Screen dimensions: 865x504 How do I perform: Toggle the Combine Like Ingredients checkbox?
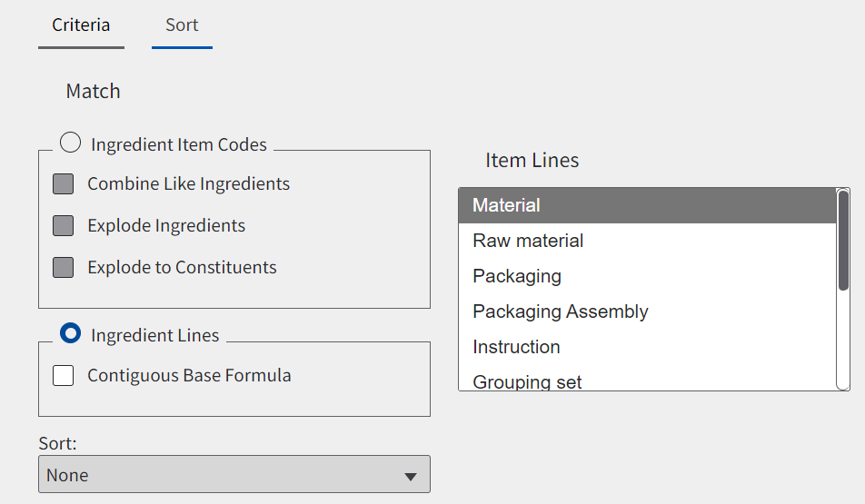coord(64,183)
